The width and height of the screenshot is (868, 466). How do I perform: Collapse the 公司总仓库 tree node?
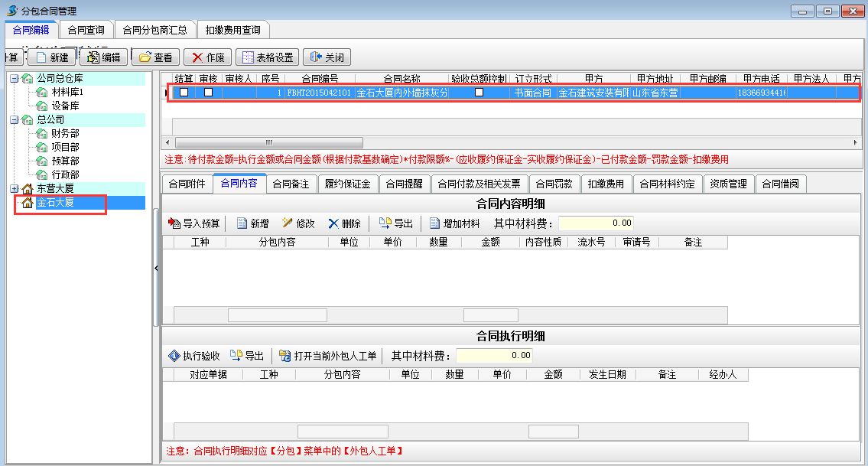pos(14,79)
